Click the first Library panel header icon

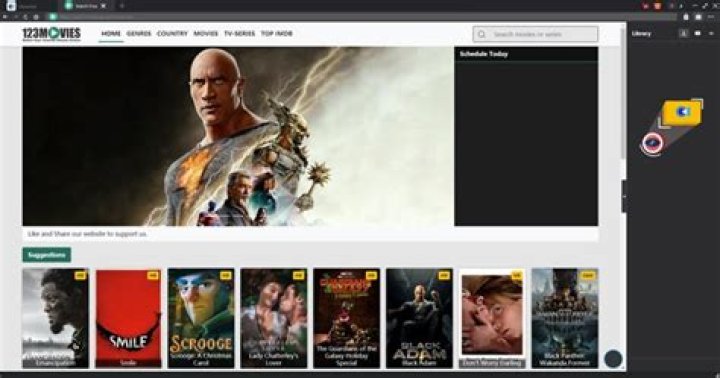tap(683, 34)
